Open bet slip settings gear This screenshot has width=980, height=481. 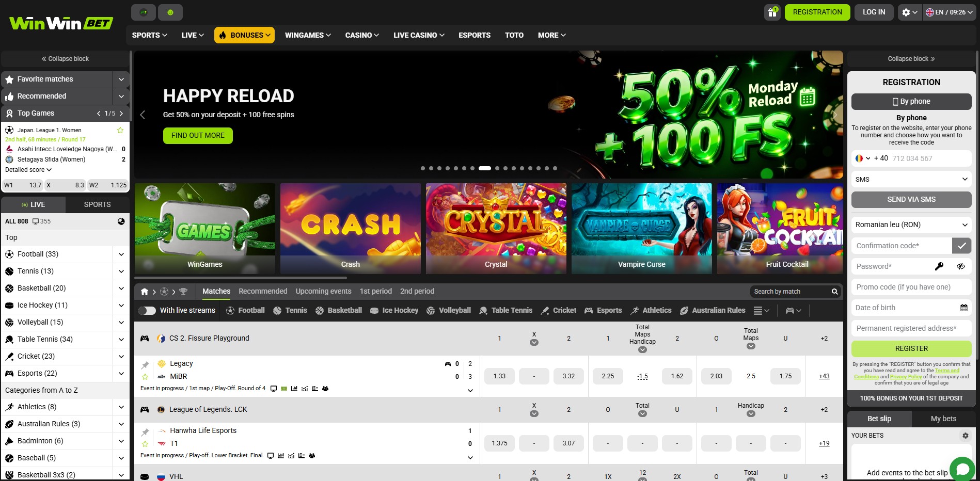click(x=966, y=436)
